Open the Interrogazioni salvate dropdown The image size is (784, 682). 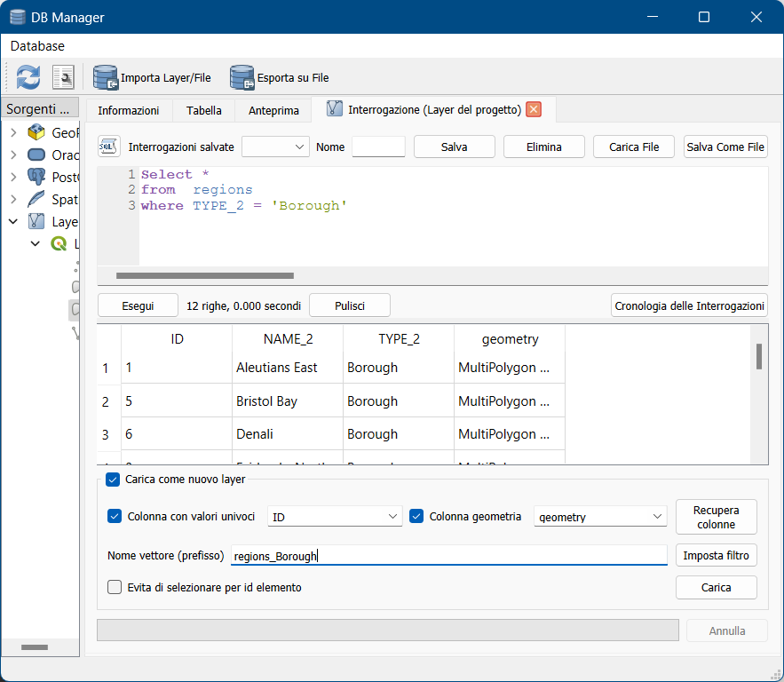click(275, 147)
